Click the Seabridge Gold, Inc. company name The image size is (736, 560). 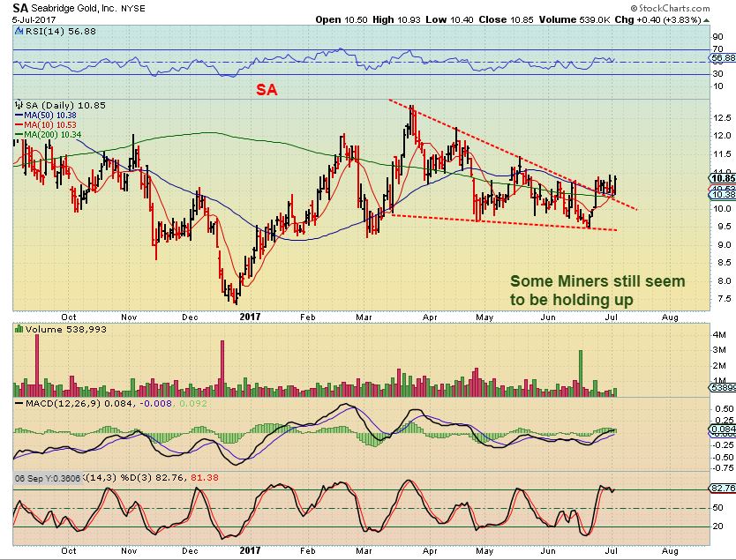(74, 9)
